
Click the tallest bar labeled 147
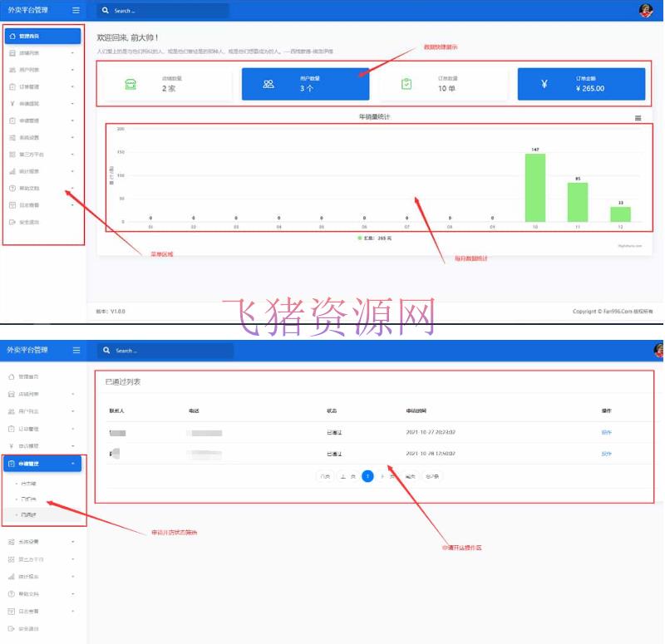(x=534, y=187)
